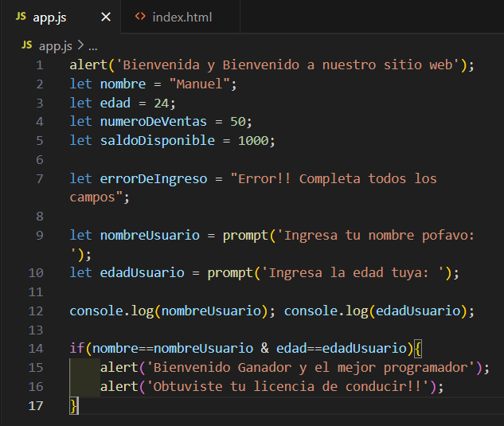Click line number 14 in the gutter
Viewport: 504px width, 426px height.
pos(36,349)
